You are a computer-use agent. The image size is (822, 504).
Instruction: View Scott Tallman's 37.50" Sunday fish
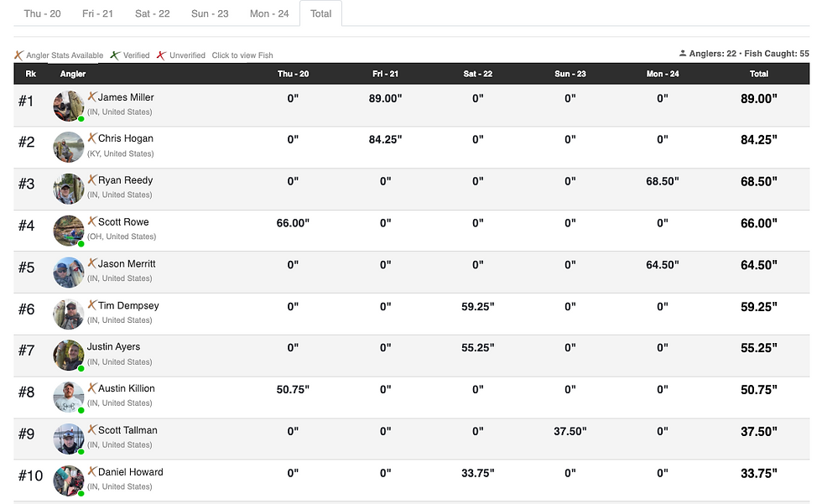click(x=570, y=432)
